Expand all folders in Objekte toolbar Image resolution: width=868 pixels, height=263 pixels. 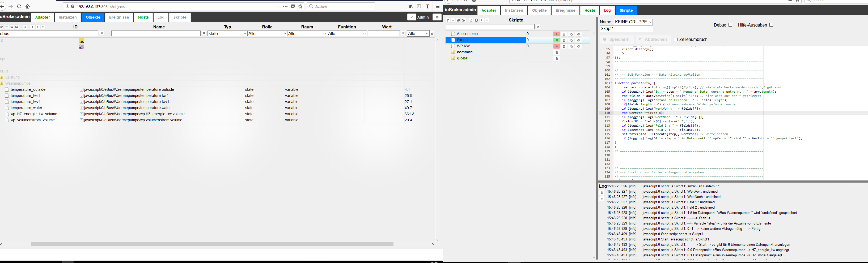(x=17, y=27)
